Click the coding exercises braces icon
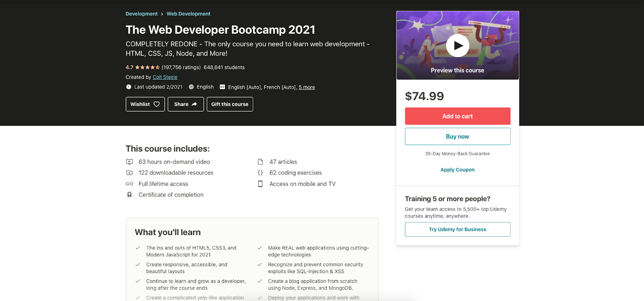Screen dimensions: 644x301 [x=260, y=172]
